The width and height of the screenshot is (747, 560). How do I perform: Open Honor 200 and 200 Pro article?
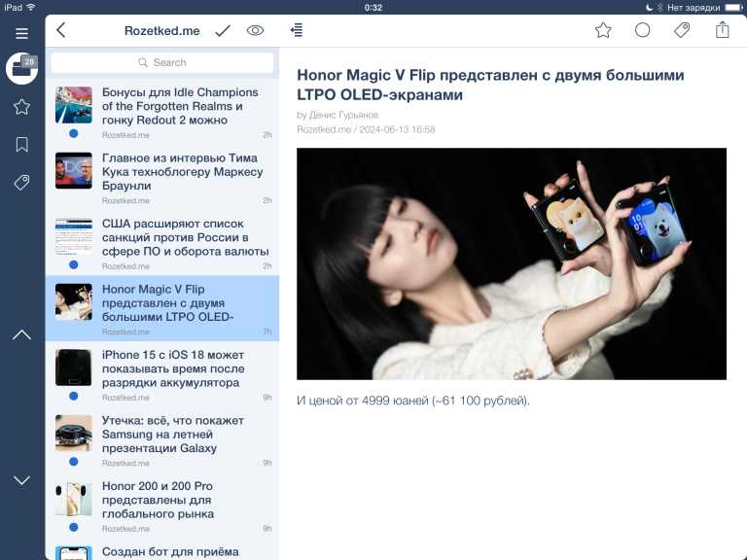pos(162,505)
